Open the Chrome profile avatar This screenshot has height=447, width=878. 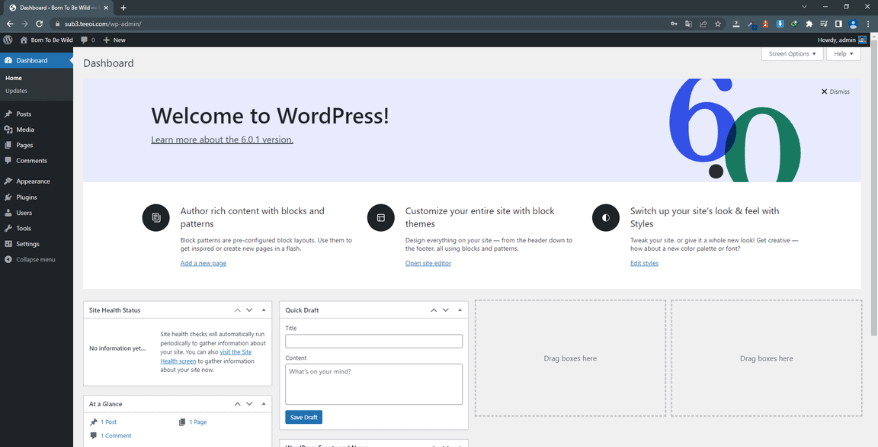click(x=853, y=24)
